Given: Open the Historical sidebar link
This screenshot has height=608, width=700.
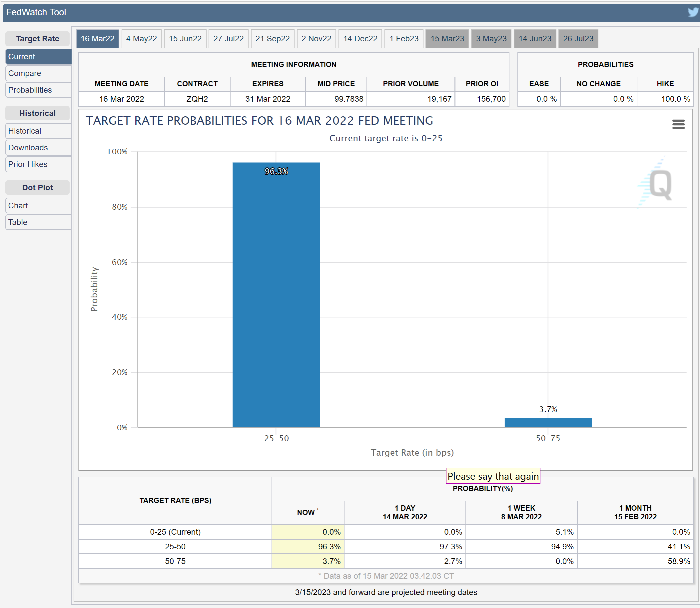Looking at the screenshot, I should tap(38, 131).
